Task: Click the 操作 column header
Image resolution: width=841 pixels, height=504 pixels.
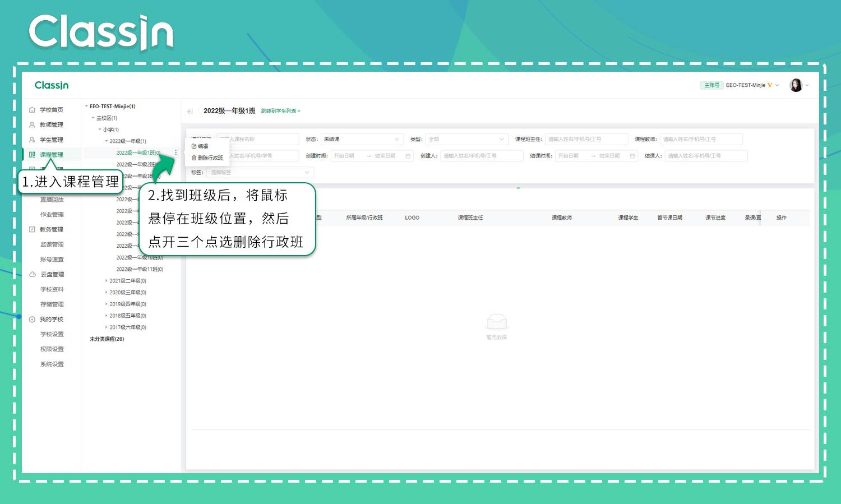Action: point(781,218)
